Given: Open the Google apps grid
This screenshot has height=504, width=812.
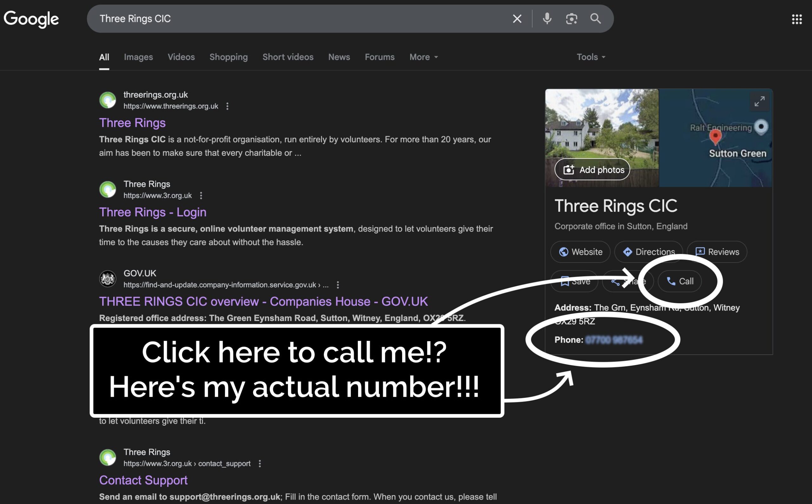Looking at the screenshot, I should click(797, 19).
